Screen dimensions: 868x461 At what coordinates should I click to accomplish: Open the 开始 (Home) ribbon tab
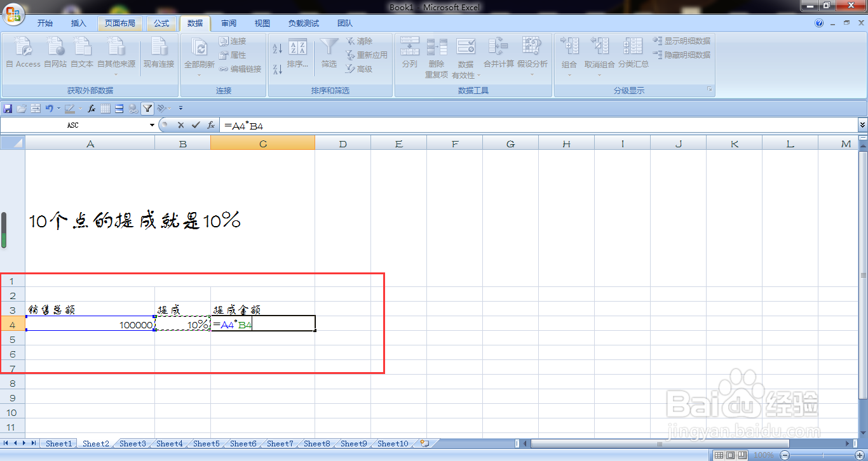pyautogui.click(x=45, y=23)
